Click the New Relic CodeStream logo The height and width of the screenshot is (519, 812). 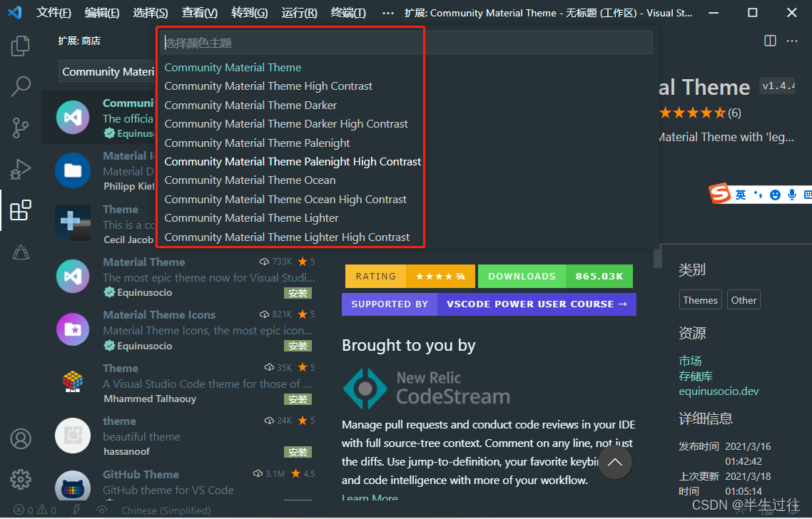(x=427, y=389)
